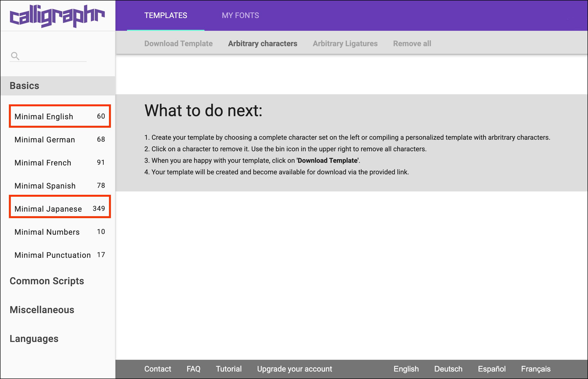Click Upgrade your account link
Viewport: 588px width, 379px height.
[x=294, y=369]
